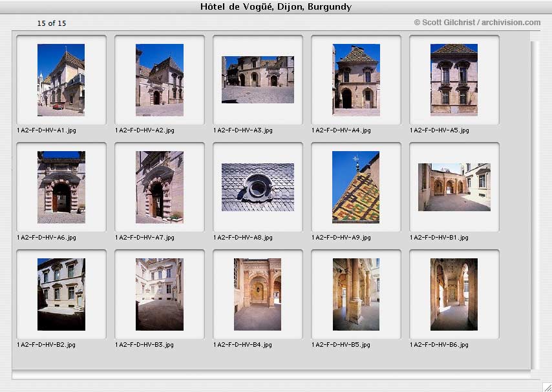This screenshot has height=392, width=552.
Task: Click file name 1A2-F-D-HV-A1.jpg
Action: click(x=47, y=130)
